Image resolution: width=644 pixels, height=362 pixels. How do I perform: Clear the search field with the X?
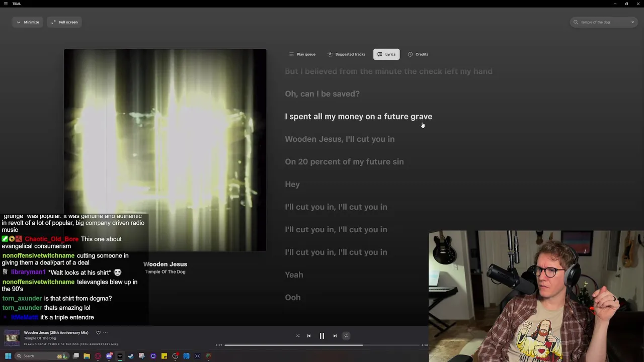click(x=632, y=22)
